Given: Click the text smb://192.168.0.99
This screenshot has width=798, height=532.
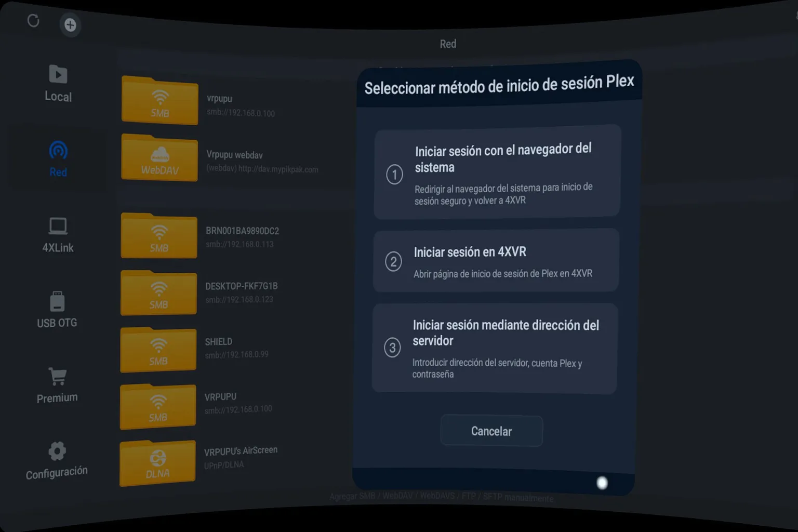Looking at the screenshot, I should tap(236, 355).
